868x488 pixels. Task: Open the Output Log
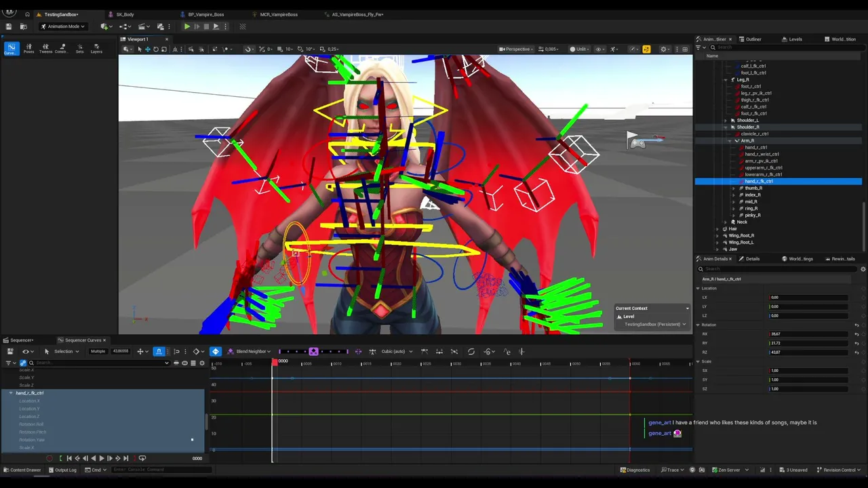[x=62, y=470]
